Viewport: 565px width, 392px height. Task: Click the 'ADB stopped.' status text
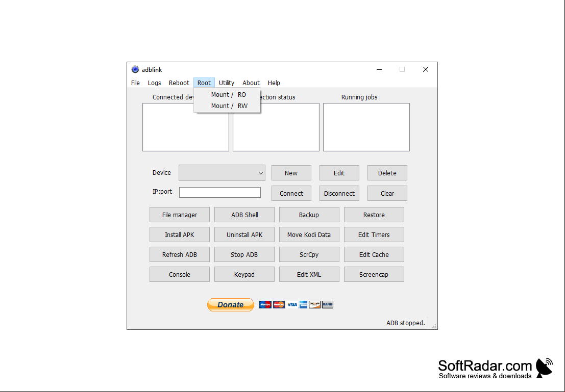point(406,323)
